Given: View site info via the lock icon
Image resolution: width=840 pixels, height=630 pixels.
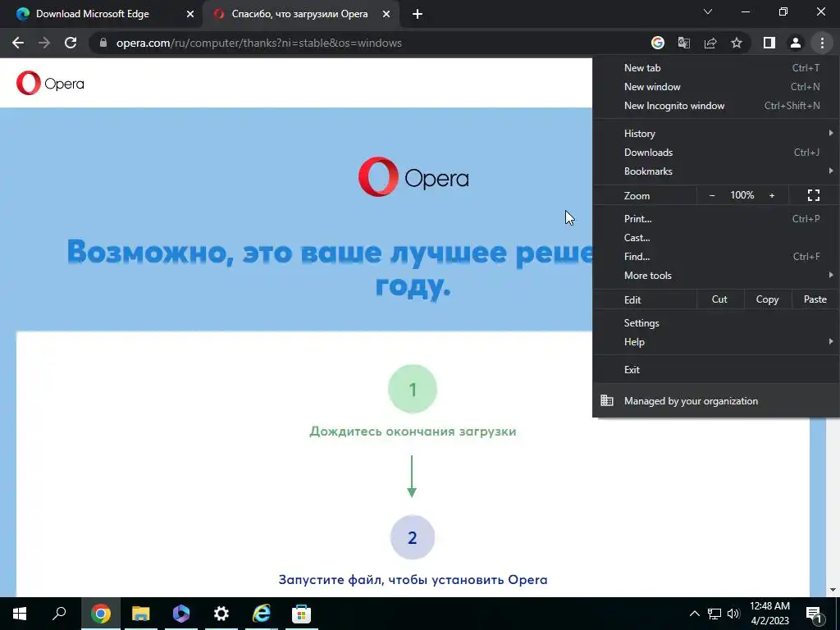Looking at the screenshot, I should (x=103, y=43).
